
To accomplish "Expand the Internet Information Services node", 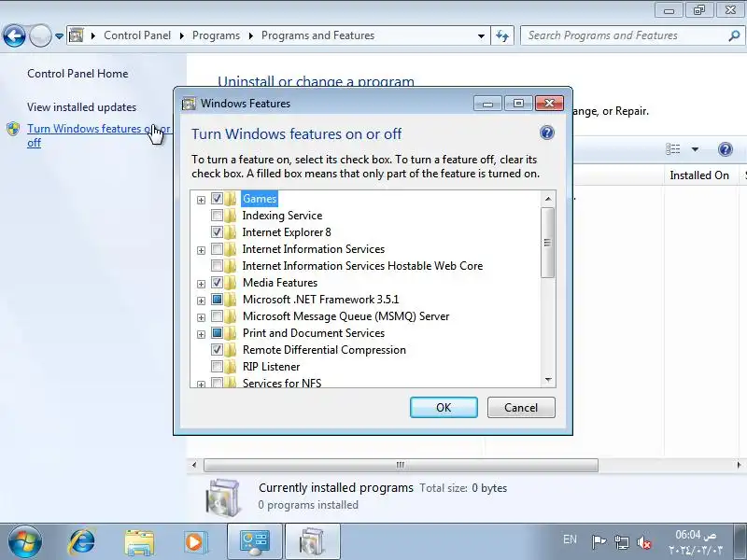I will (201, 250).
